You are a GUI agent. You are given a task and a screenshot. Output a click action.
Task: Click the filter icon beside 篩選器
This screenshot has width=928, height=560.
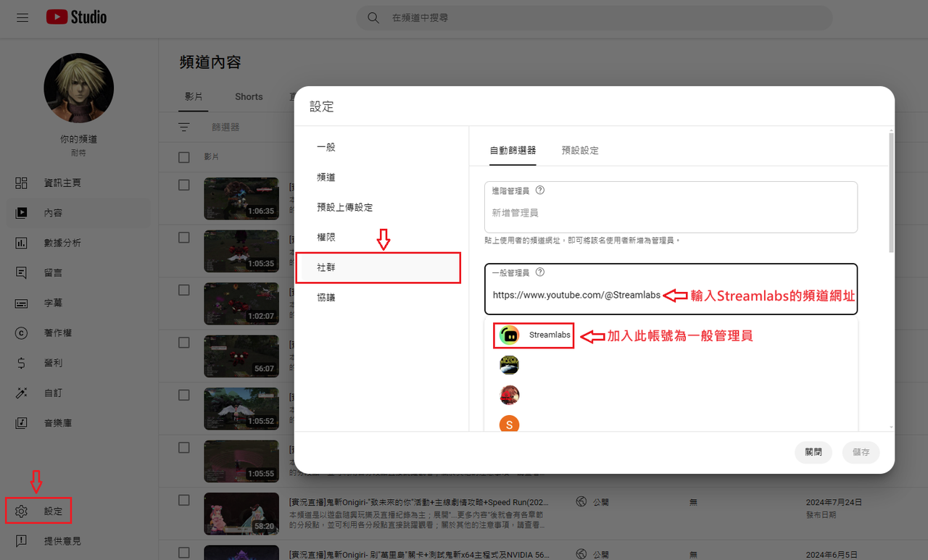click(184, 127)
